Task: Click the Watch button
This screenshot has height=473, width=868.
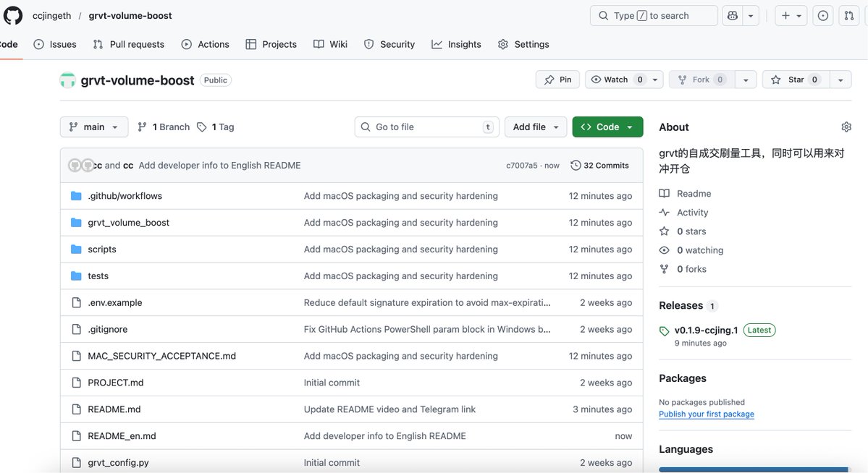Action: coord(615,80)
